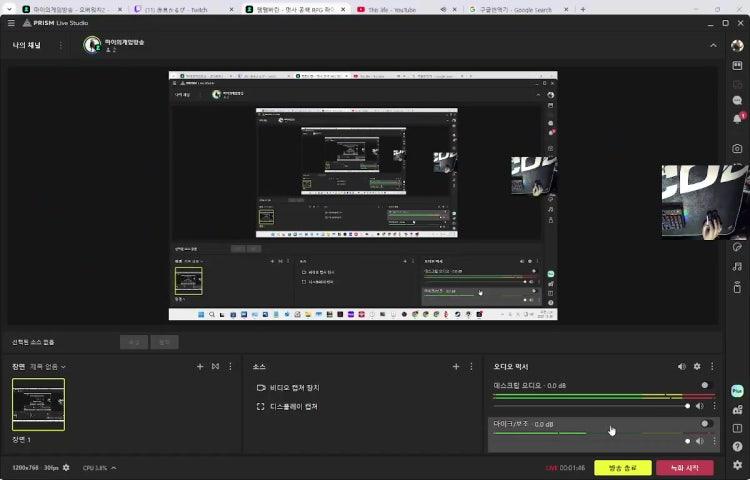Click the notification bell icon in sidebar
The height and width of the screenshot is (480, 750).
737,117
